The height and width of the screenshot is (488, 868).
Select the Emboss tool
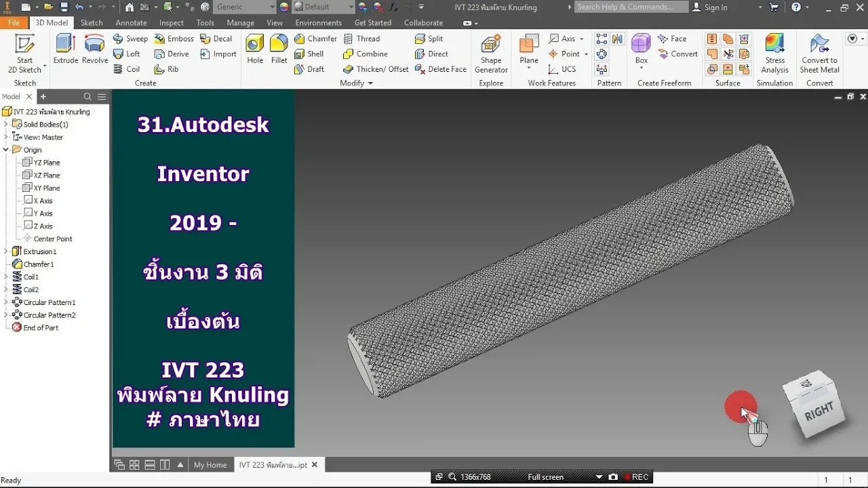coord(174,39)
